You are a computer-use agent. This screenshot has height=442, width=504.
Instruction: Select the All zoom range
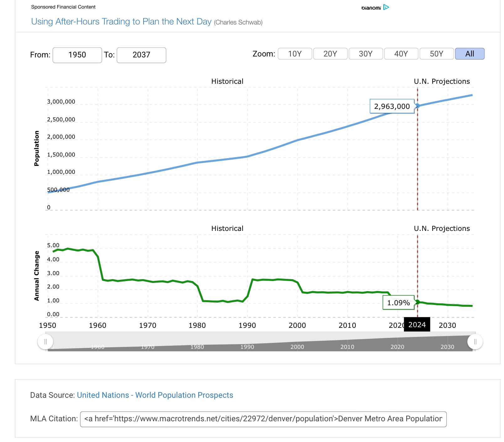[x=470, y=54]
